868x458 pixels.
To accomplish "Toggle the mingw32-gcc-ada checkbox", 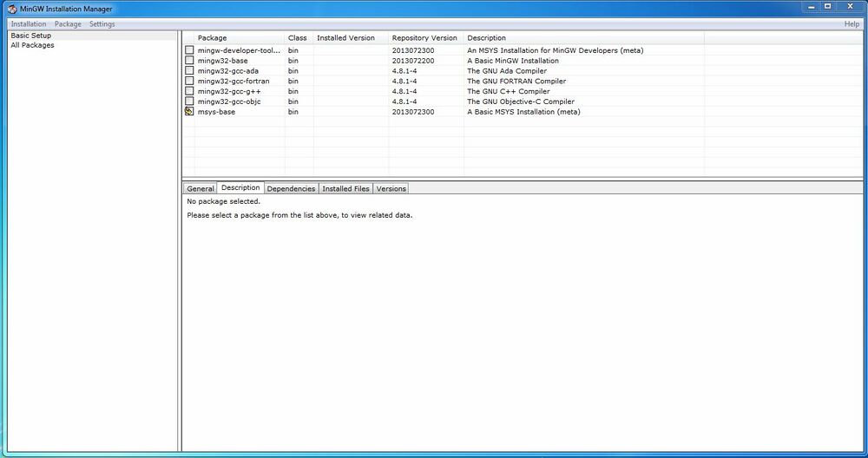I will (189, 71).
